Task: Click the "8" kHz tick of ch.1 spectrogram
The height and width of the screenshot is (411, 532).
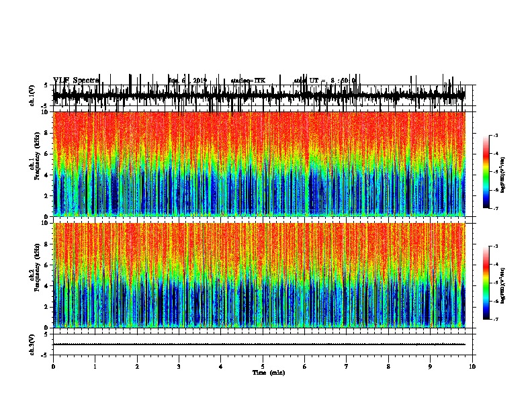Action: pos(47,133)
